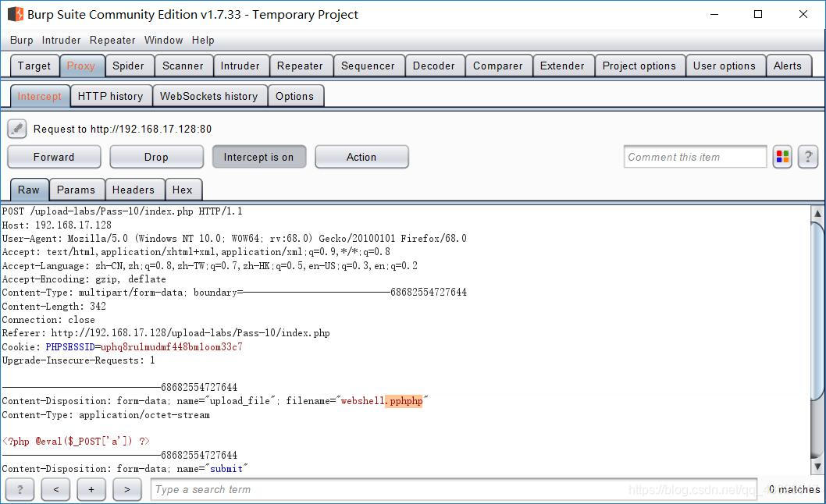
Task: Click the plus search options button
Action: click(91, 489)
